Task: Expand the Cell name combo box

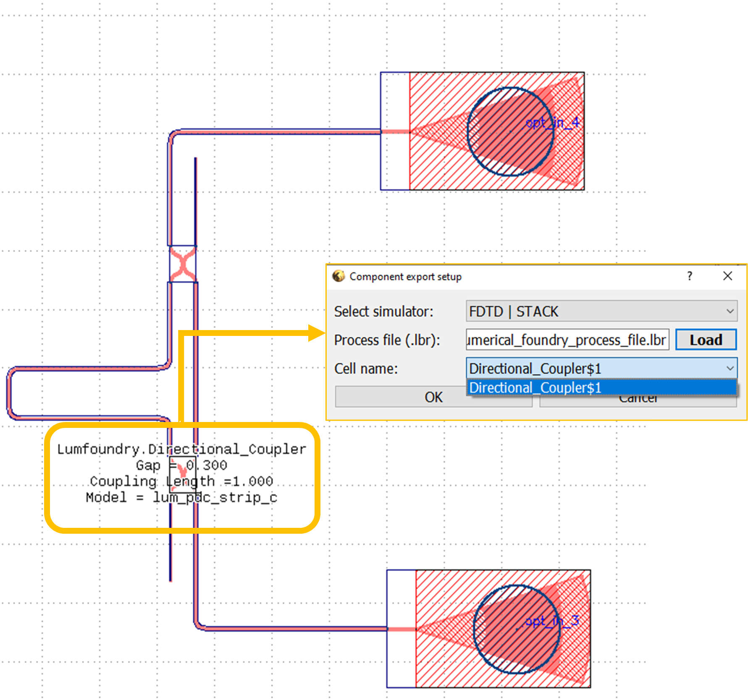Action: (x=601, y=368)
